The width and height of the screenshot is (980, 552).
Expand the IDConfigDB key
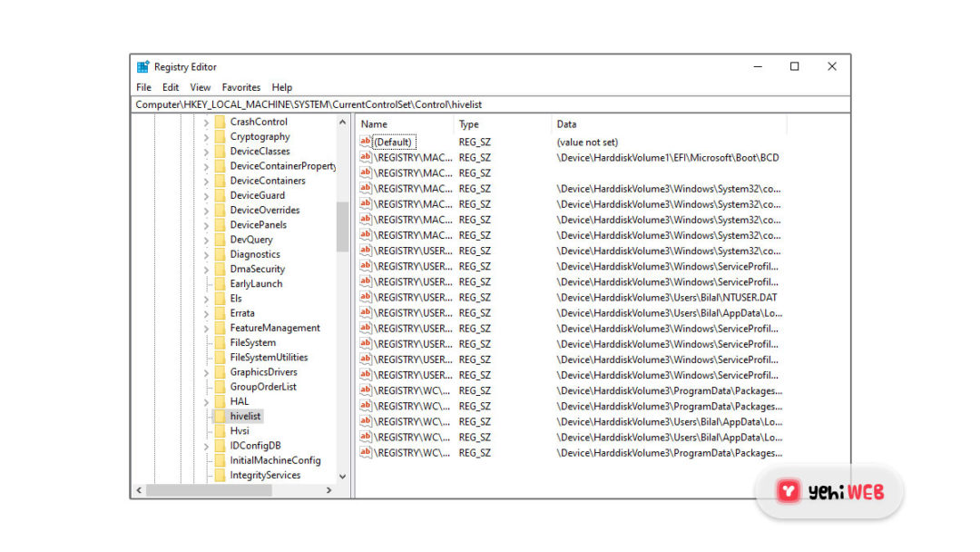[x=206, y=445]
